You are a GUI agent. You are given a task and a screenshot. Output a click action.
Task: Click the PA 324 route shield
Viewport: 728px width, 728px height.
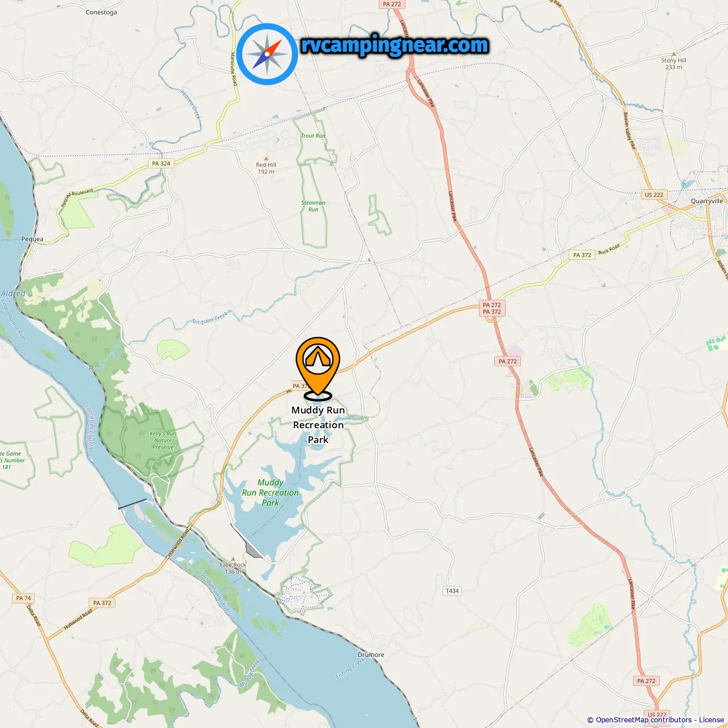tap(161, 163)
